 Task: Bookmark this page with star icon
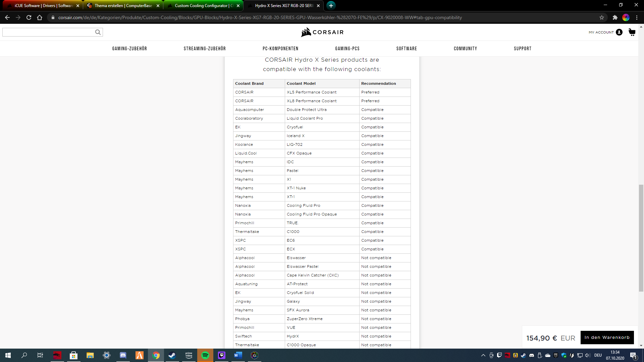click(x=602, y=17)
